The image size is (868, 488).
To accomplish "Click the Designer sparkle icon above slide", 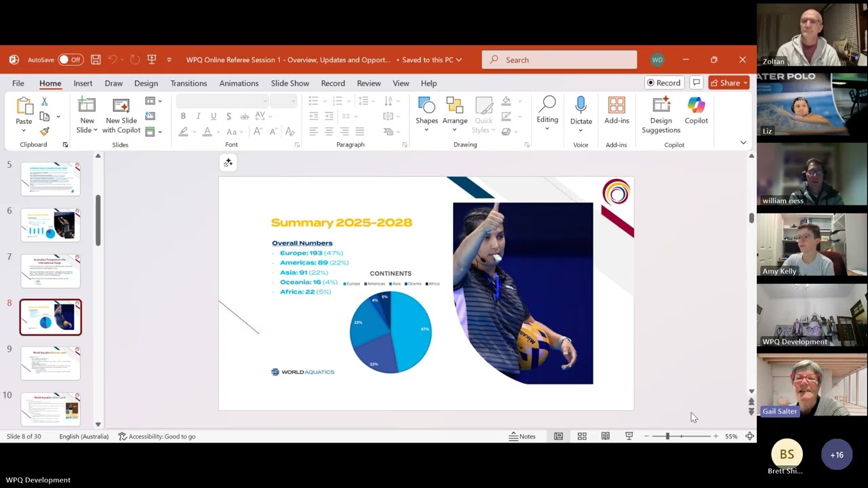I will click(228, 163).
